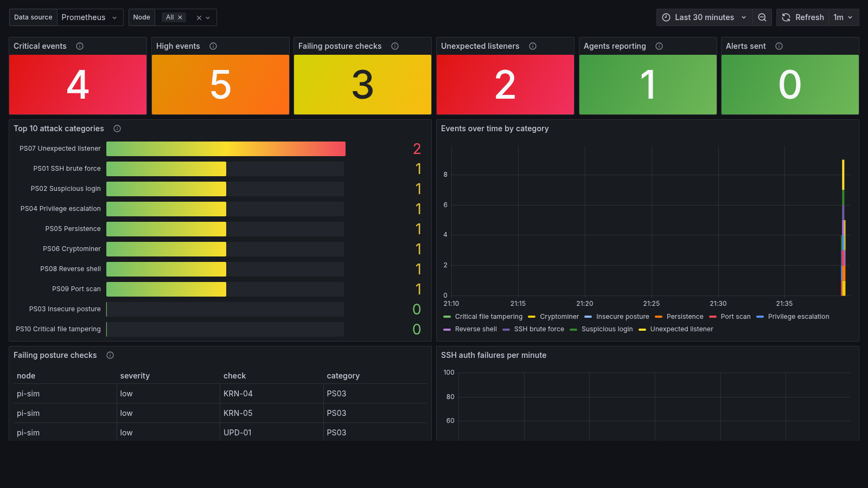Click the info icon beside Unexpected listeners
This screenshot has height=488, width=868.
click(533, 46)
